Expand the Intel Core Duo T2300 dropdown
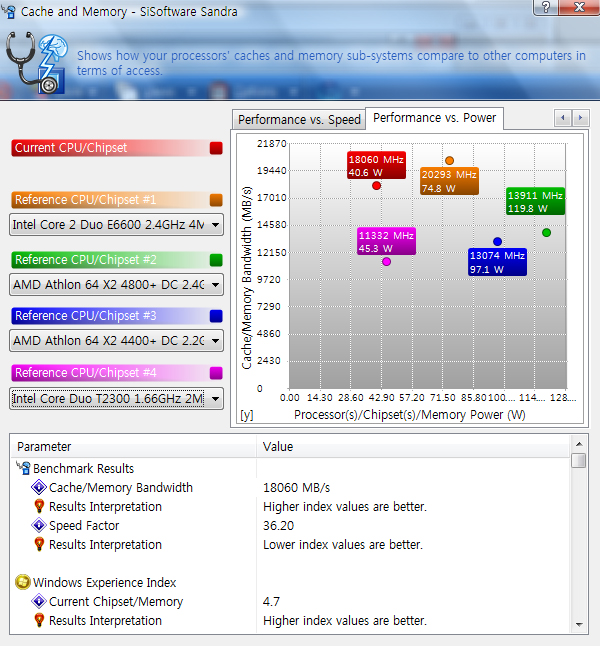The width and height of the screenshot is (600, 646). click(x=216, y=399)
